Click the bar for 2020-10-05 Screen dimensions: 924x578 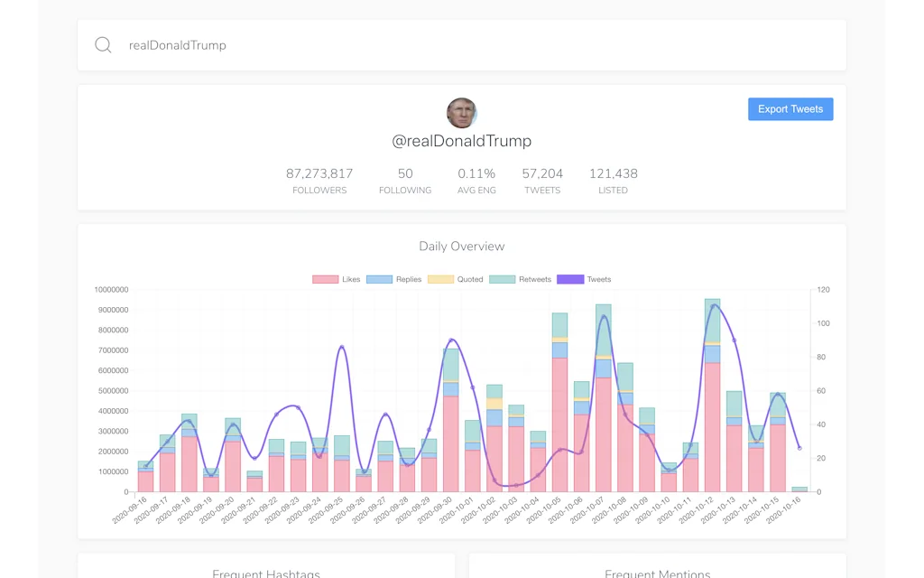click(x=559, y=402)
